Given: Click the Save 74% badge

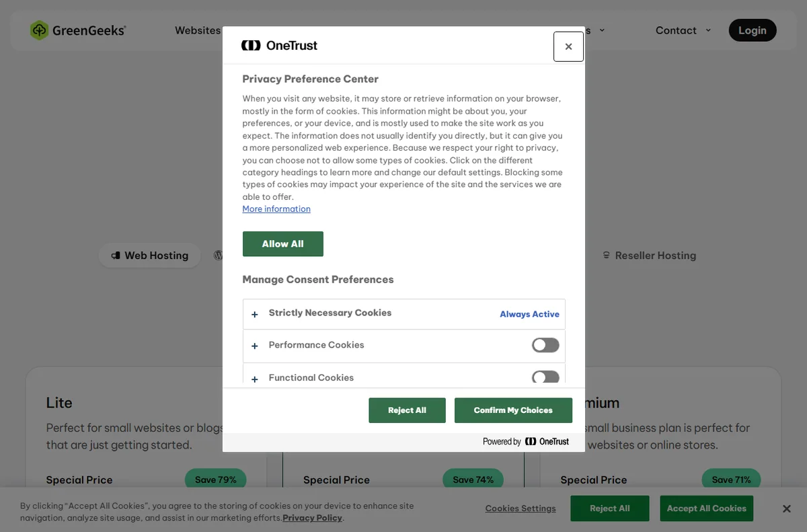Looking at the screenshot, I should pos(473,480).
